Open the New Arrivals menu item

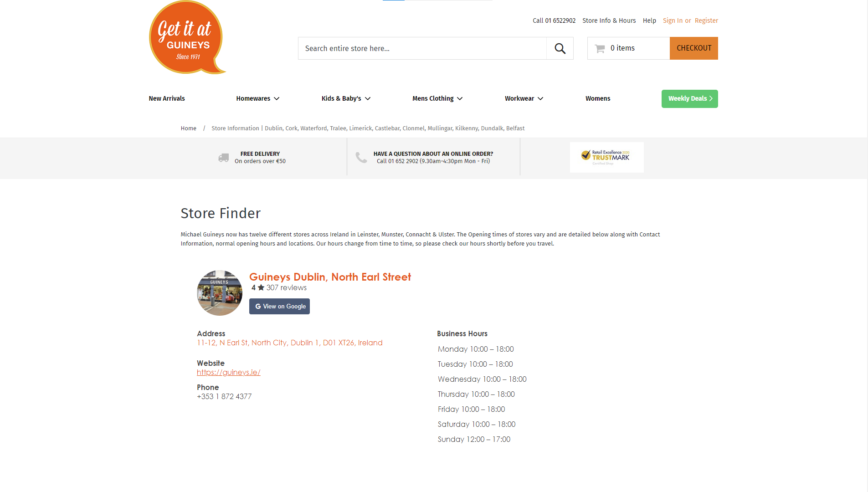click(x=167, y=98)
